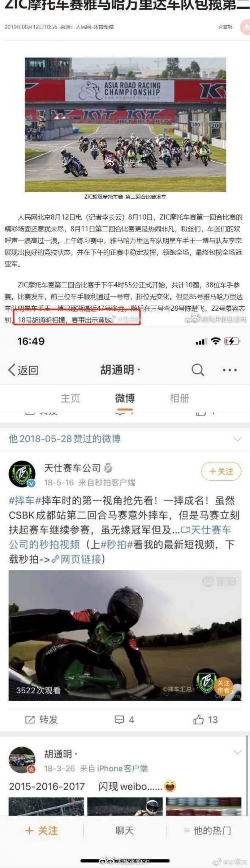Switch to the 相册 tab
This screenshot has height=868, width=250.
180,398
